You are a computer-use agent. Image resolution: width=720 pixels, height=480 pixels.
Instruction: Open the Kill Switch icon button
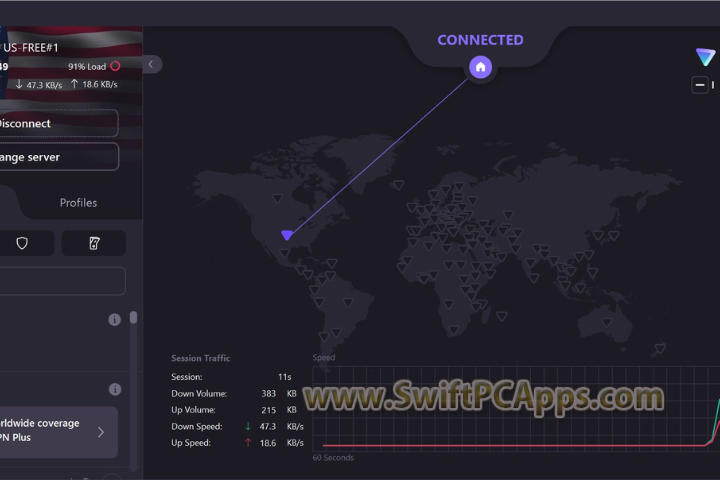(x=94, y=243)
